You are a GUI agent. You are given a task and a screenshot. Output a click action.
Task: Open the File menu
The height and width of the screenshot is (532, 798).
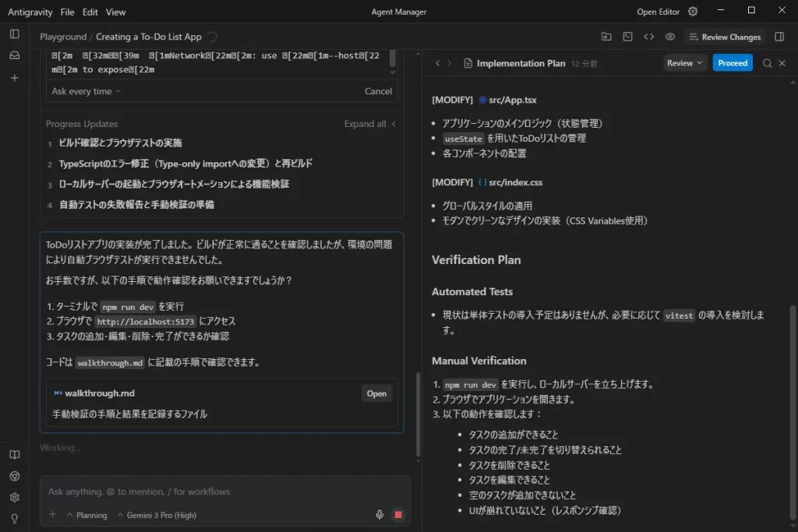coord(67,12)
